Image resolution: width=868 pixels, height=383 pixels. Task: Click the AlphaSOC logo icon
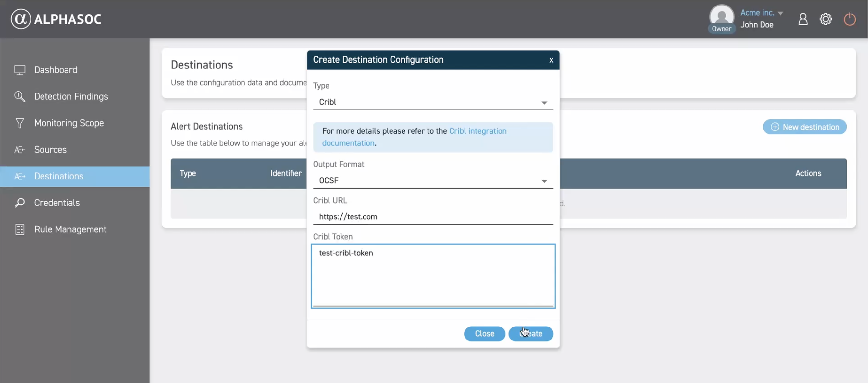pos(20,19)
